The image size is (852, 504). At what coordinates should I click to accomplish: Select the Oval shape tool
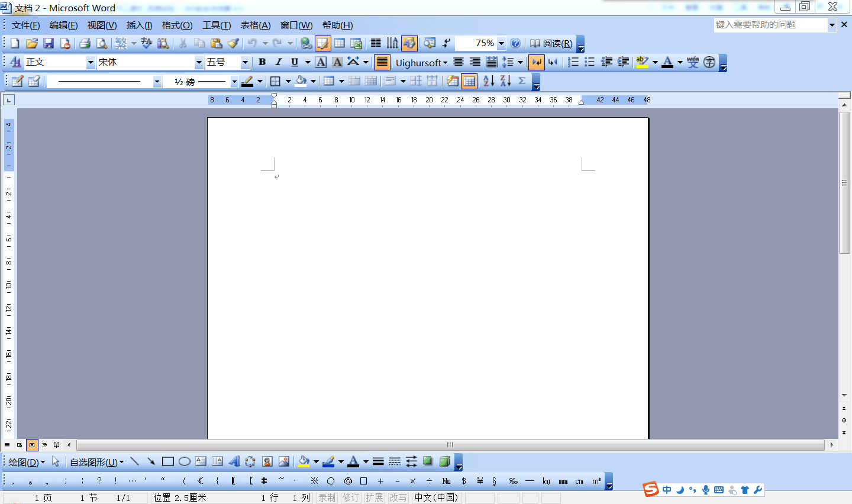point(184,461)
